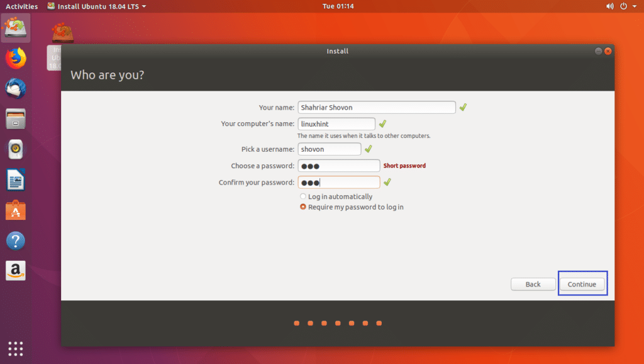Click inside the "Your name" field
The width and height of the screenshot is (644, 364).
pyautogui.click(x=376, y=107)
